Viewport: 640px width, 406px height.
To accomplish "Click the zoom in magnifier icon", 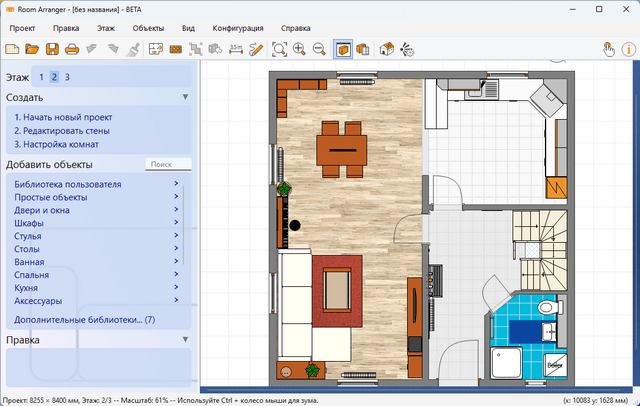I will point(299,48).
